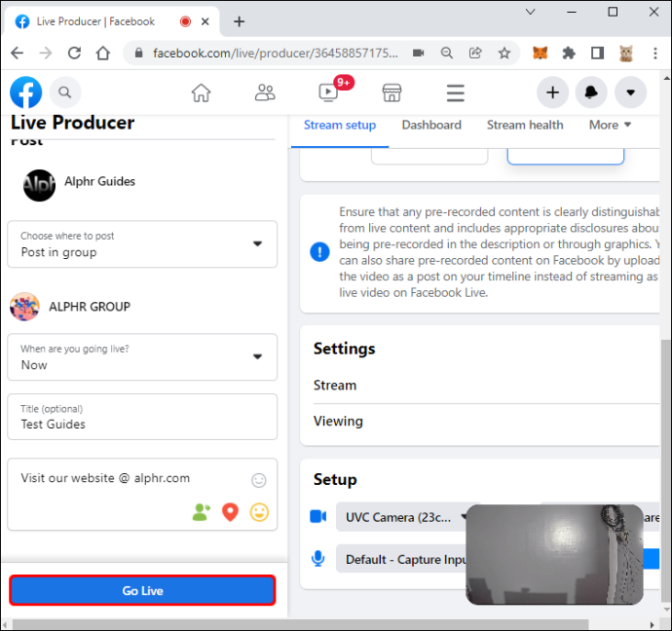The image size is (672, 631).
Task: Click the Facebook search magnifier icon
Action: pos(65,93)
